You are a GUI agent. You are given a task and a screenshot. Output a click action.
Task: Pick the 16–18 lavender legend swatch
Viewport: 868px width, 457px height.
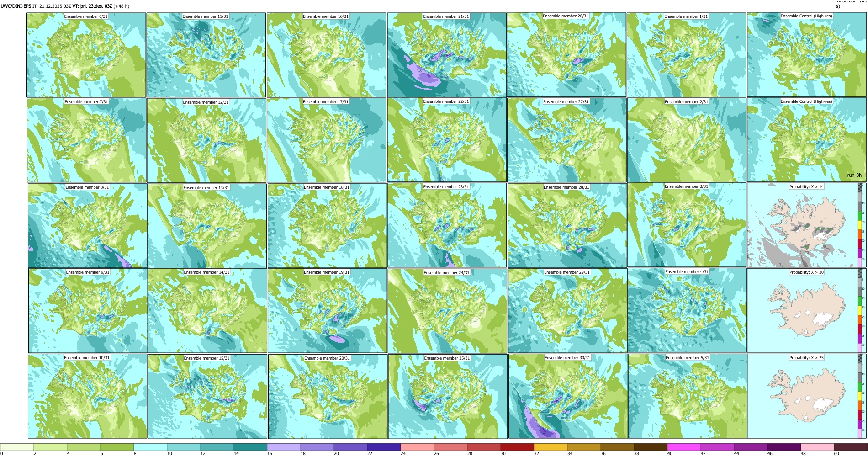pyautogui.click(x=284, y=447)
